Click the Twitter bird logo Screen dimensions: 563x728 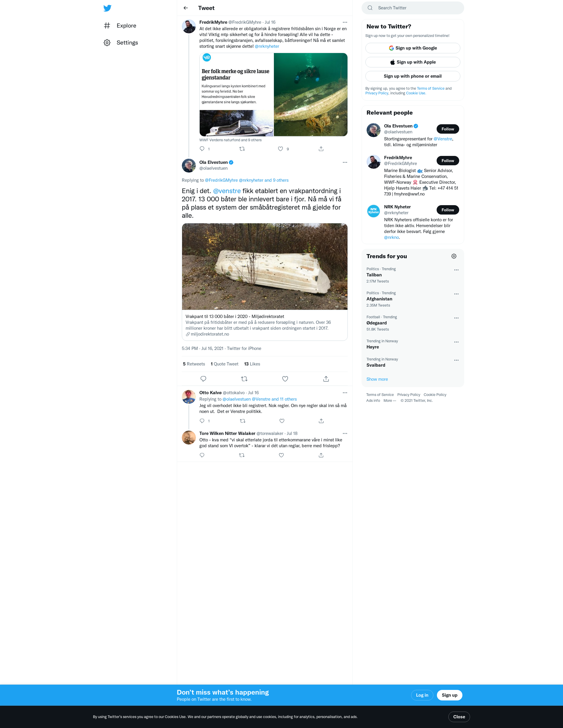tap(107, 8)
